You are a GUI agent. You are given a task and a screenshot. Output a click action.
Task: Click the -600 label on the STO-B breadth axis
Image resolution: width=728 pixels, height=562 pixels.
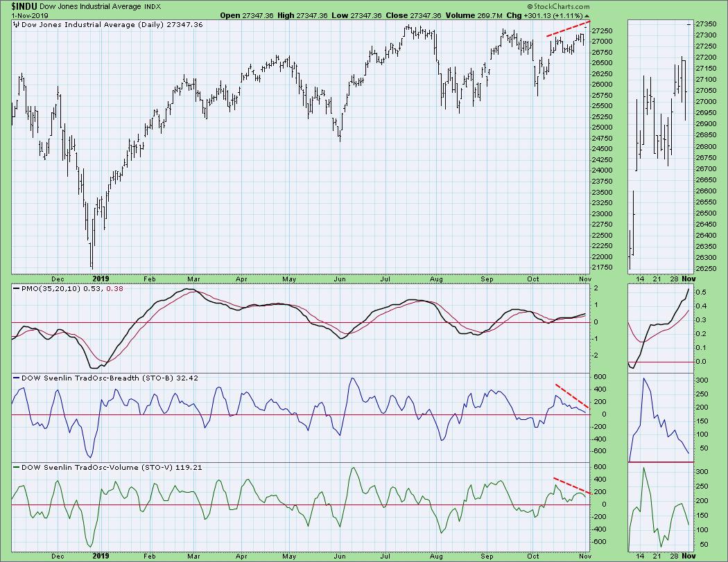(x=599, y=451)
